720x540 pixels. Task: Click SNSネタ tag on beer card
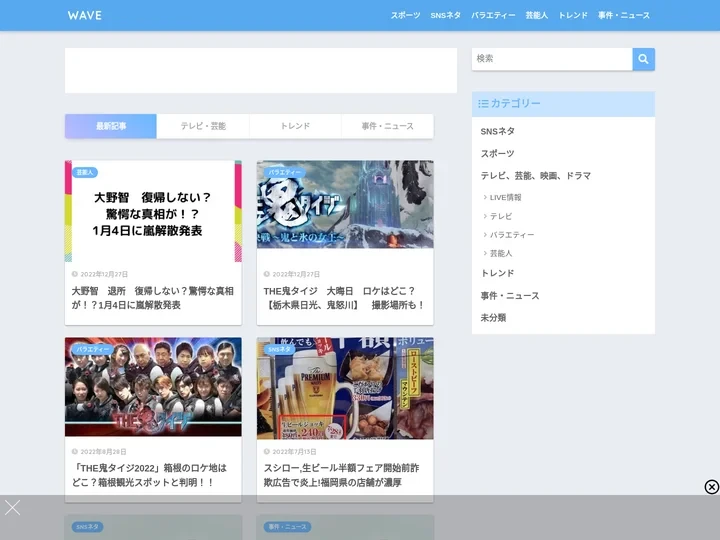click(279, 349)
